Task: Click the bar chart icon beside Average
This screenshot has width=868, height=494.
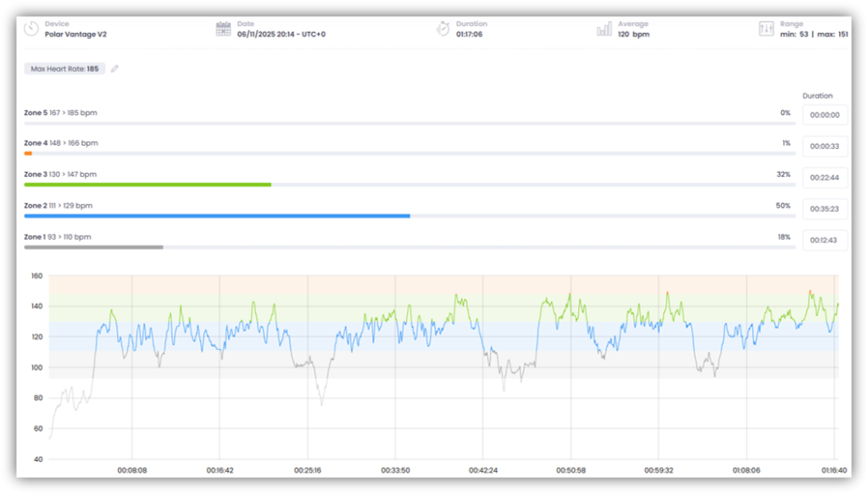Action: (x=604, y=29)
